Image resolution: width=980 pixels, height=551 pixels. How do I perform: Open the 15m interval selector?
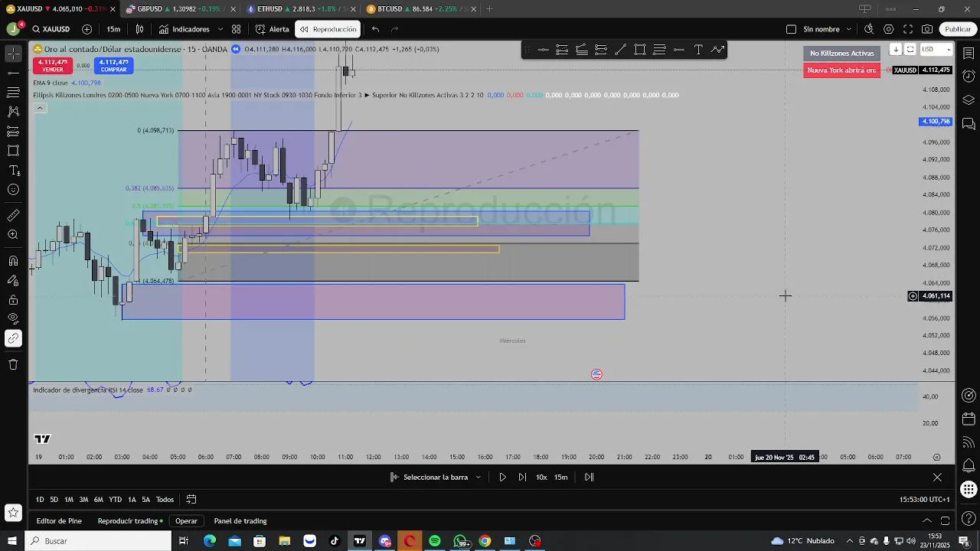pyautogui.click(x=113, y=29)
